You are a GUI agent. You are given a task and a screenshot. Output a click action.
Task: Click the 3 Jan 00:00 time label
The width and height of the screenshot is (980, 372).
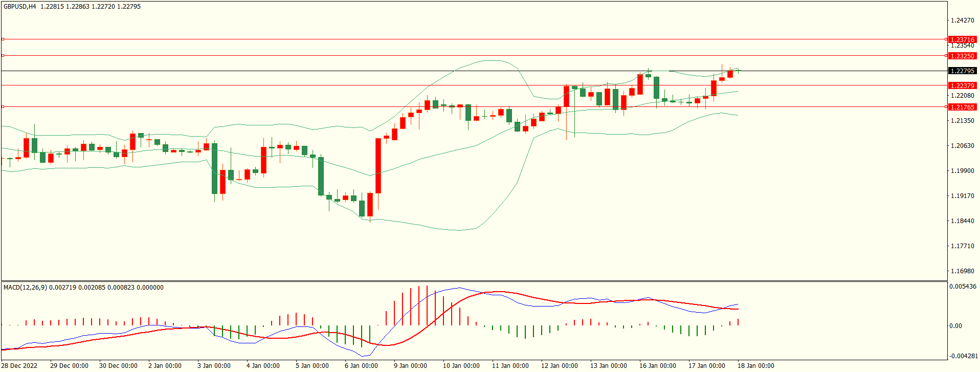214,366
